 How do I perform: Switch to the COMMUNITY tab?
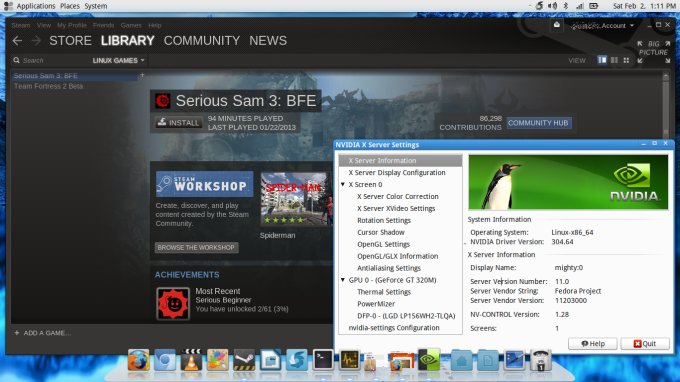[202, 41]
